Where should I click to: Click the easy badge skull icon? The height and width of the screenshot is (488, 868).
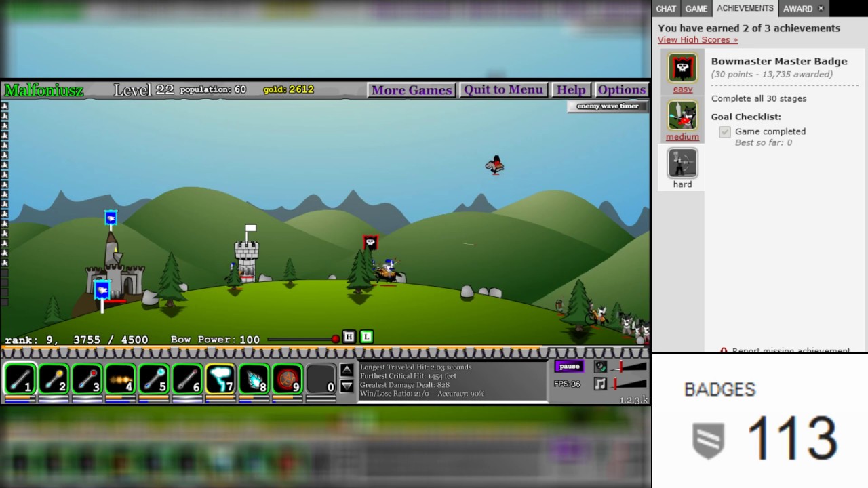pos(682,68)
